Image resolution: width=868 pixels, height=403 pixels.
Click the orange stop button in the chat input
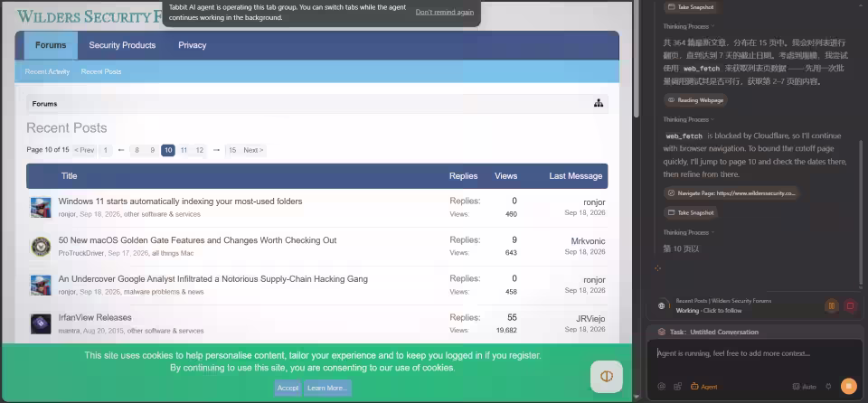pyautogui.click(x=848, y=386)
